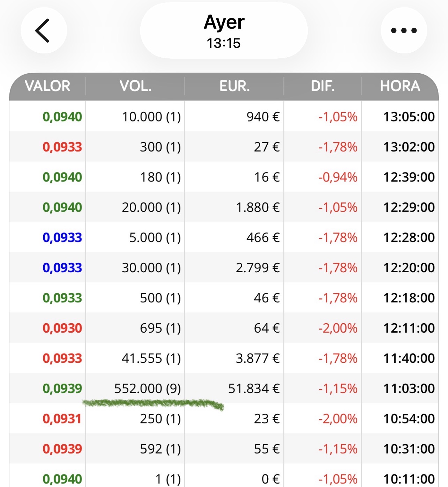Click volume 250 (1)

[160, 419]
